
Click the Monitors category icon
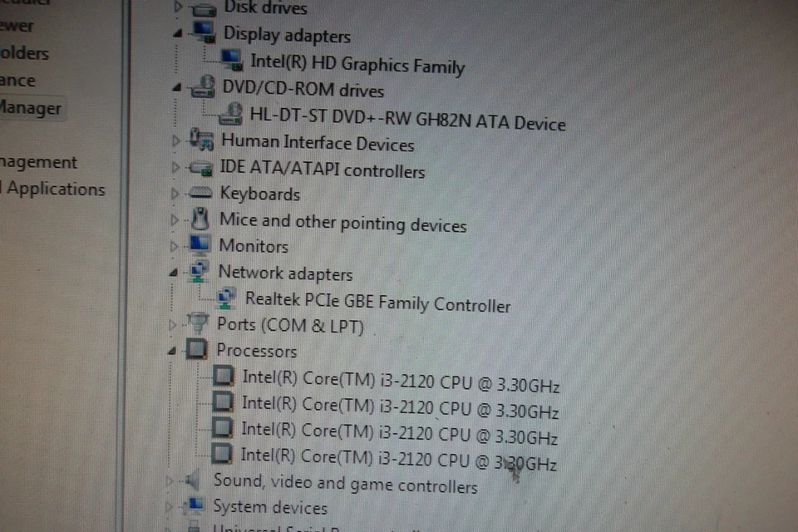(198, 244)
